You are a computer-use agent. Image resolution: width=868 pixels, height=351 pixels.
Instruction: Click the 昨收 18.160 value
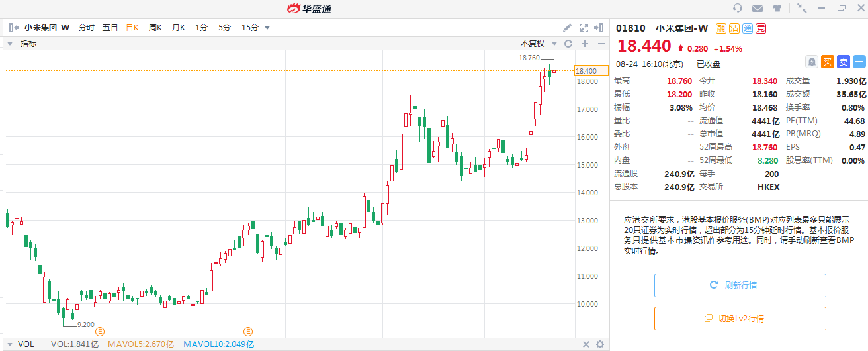(x=765, y=94)
